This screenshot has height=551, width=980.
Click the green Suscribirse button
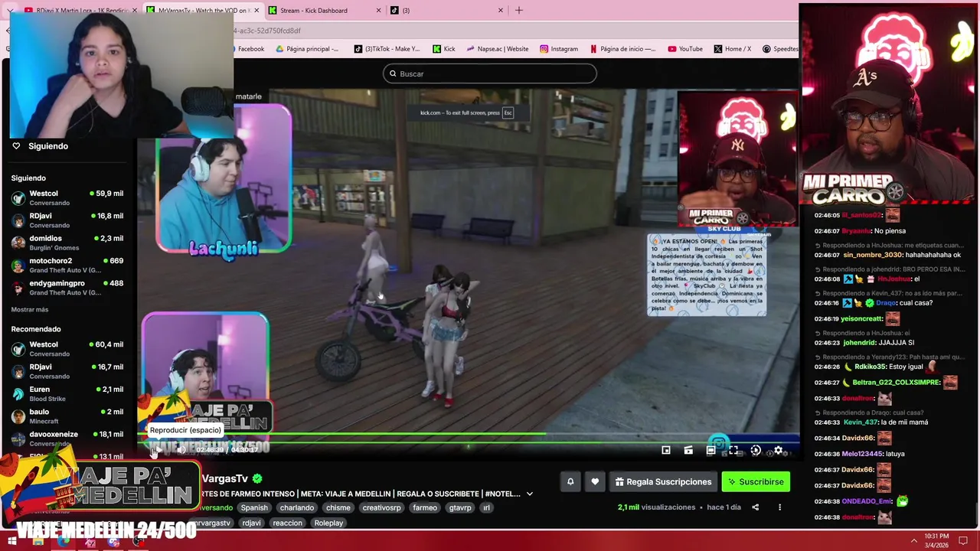click(x=756, y=481)
